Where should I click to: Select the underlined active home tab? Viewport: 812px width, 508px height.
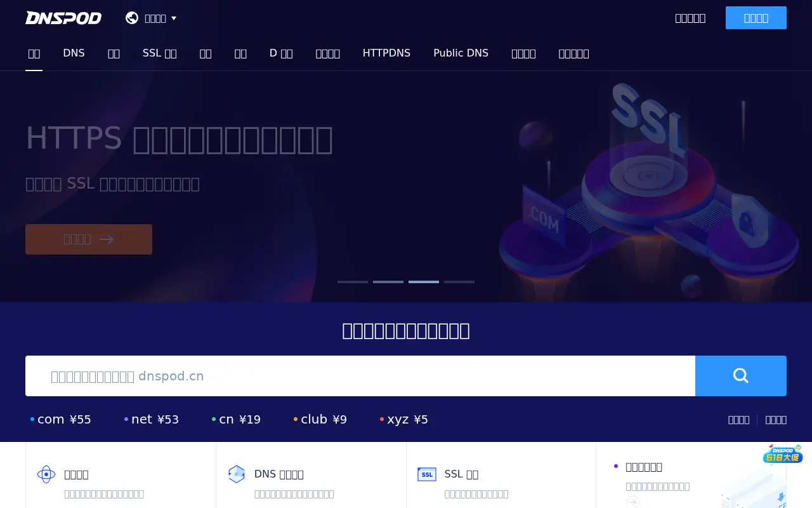34,53
